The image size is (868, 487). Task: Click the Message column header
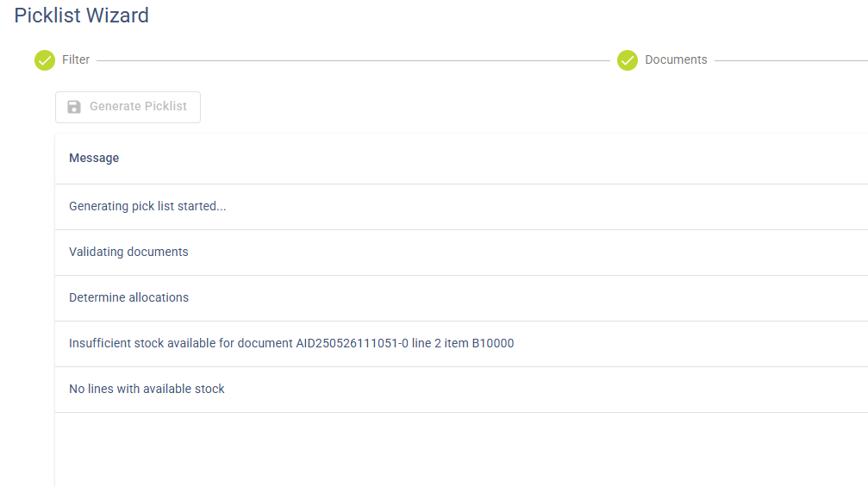tap(94, 158)
